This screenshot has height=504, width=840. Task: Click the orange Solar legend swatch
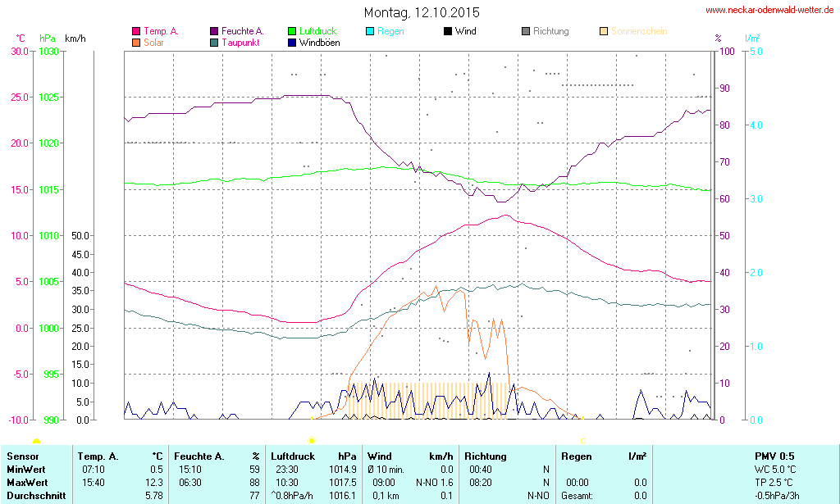coord(136,42)
